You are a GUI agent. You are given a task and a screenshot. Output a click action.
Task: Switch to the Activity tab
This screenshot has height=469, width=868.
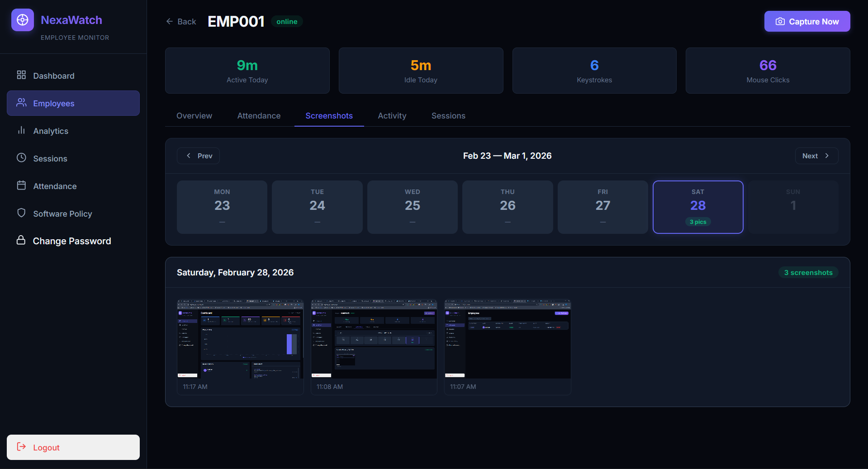(392, 116)
